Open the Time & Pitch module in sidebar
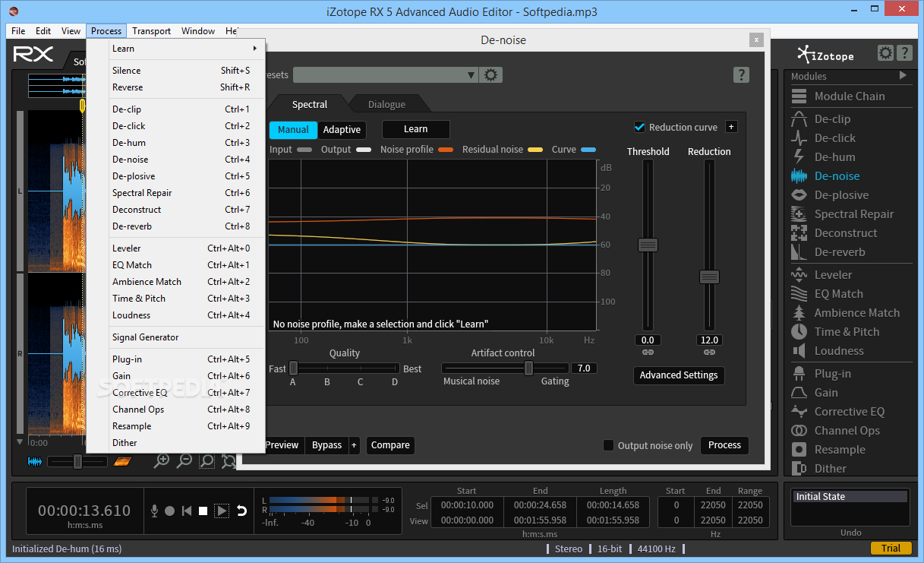The width and height of the screenshot is (924, 563). (x=835, y=332)
